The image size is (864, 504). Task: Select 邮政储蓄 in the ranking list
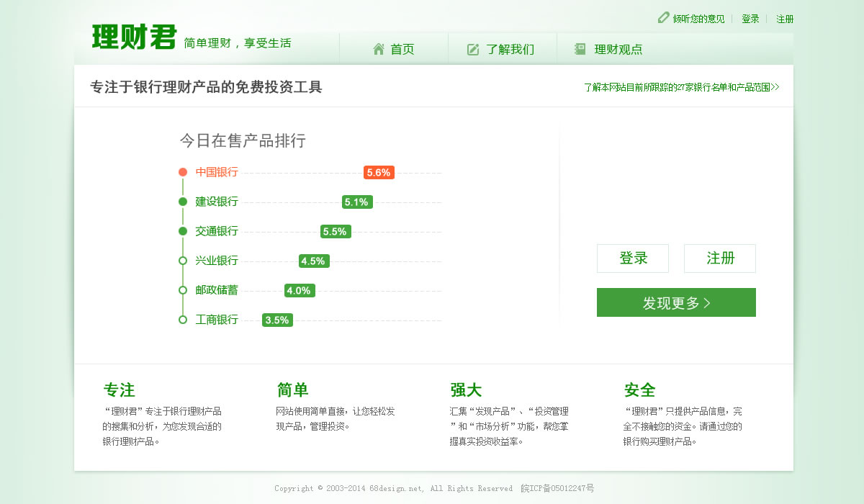click(x=217, y=290)
